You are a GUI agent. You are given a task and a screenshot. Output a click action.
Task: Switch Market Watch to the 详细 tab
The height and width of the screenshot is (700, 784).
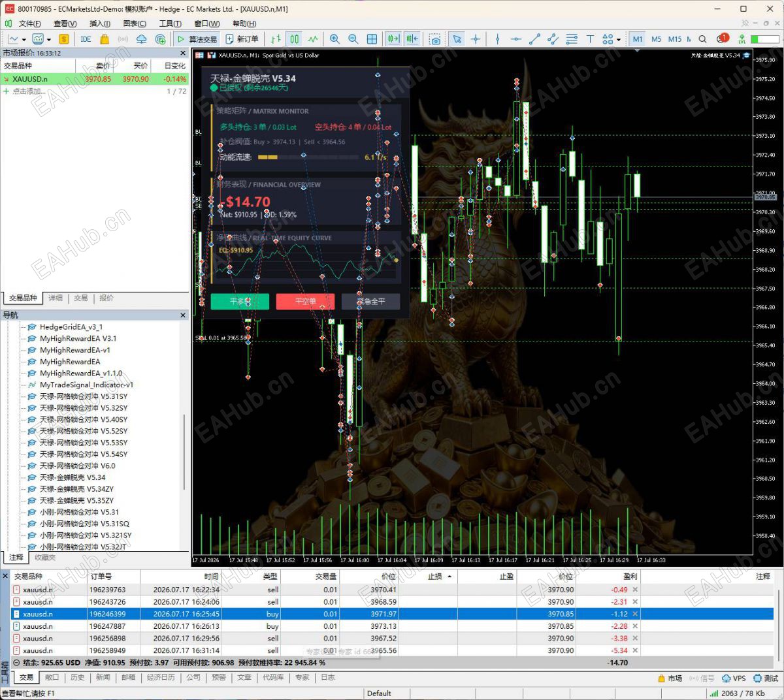[x=56, y=298]
